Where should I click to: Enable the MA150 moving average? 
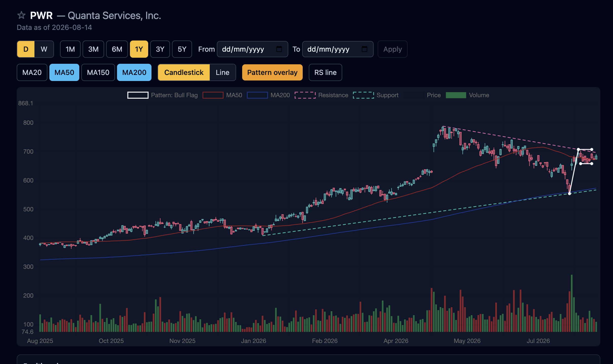pyautogui.click(x=98, y=72)
